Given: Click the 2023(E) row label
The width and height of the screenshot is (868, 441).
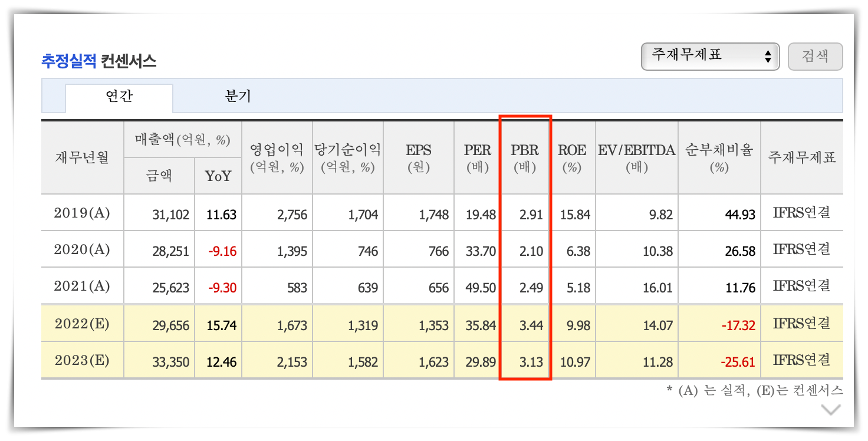Looking at the screenshot, I should click(x=82, y=360).
